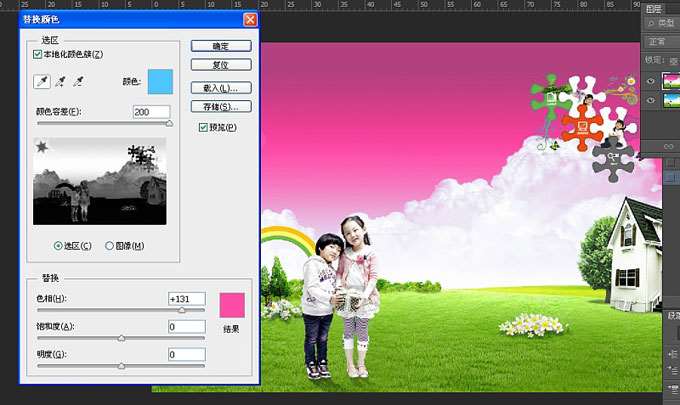Click the 存储 save button
680x405 pixels.
point(221,107)
